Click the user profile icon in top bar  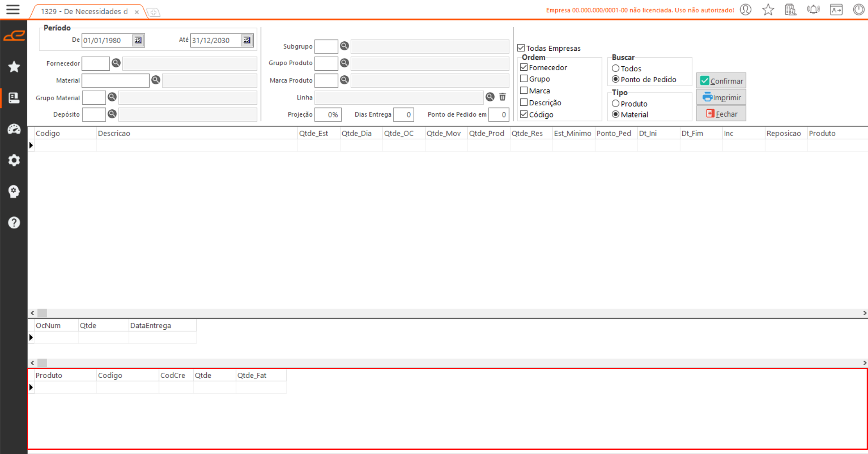tap(746, 10)
